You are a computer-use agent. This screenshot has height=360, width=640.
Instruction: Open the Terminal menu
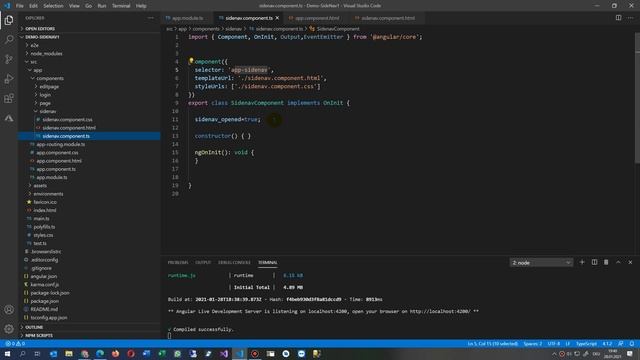pos(121,6)
